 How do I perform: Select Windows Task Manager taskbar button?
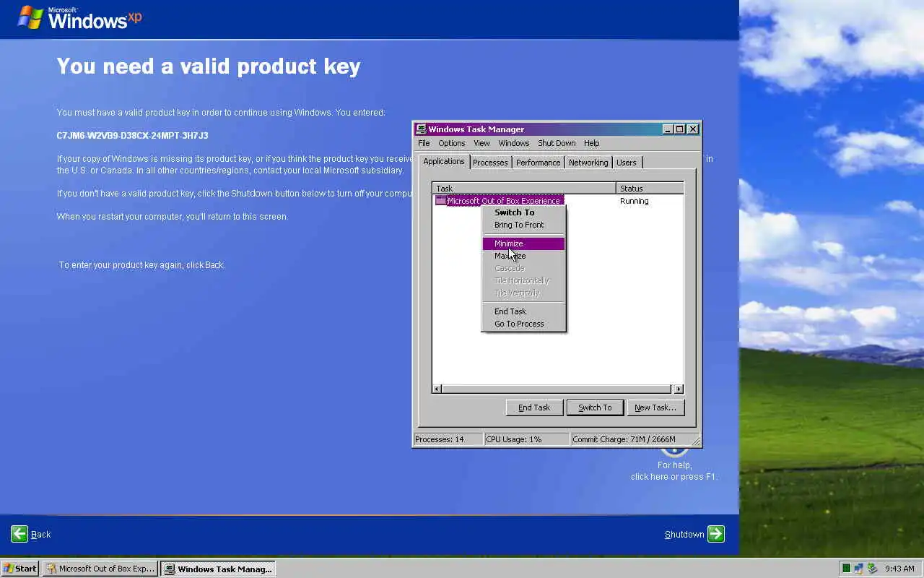pyautogui.click(x=218, y=569)
